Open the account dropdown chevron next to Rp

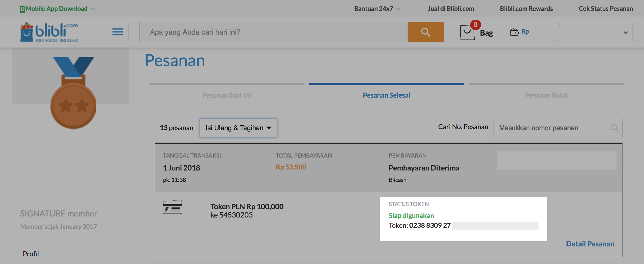626,33
